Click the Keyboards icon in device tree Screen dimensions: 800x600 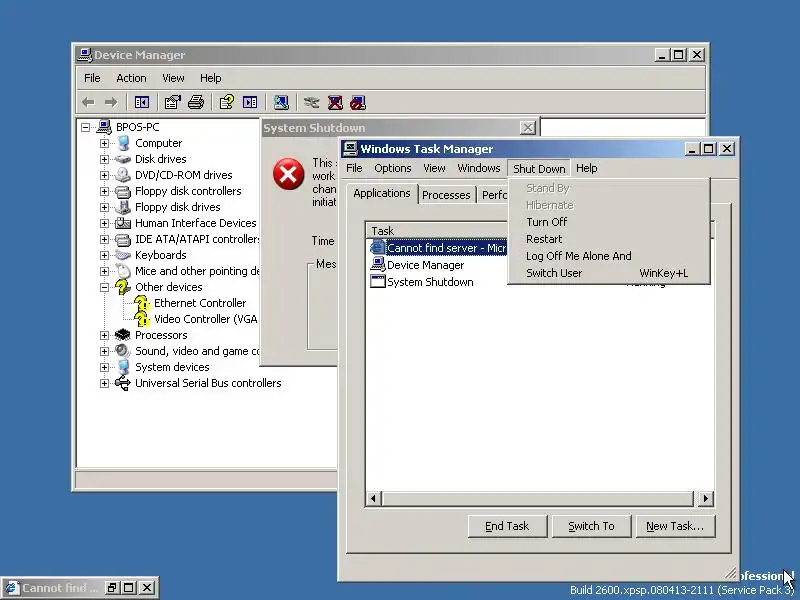[123, 255]
